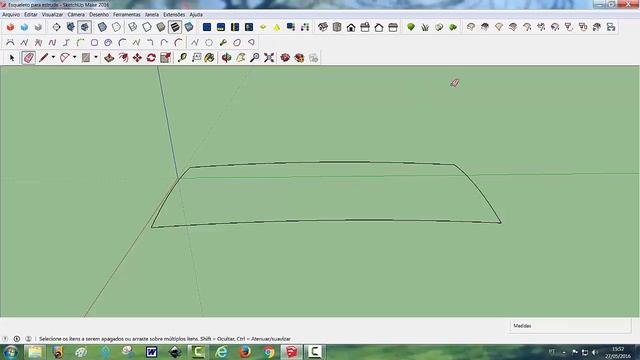This screenshot has height=360, width=640.
Task: Choose the Text label tool
Action: [196, 58]
